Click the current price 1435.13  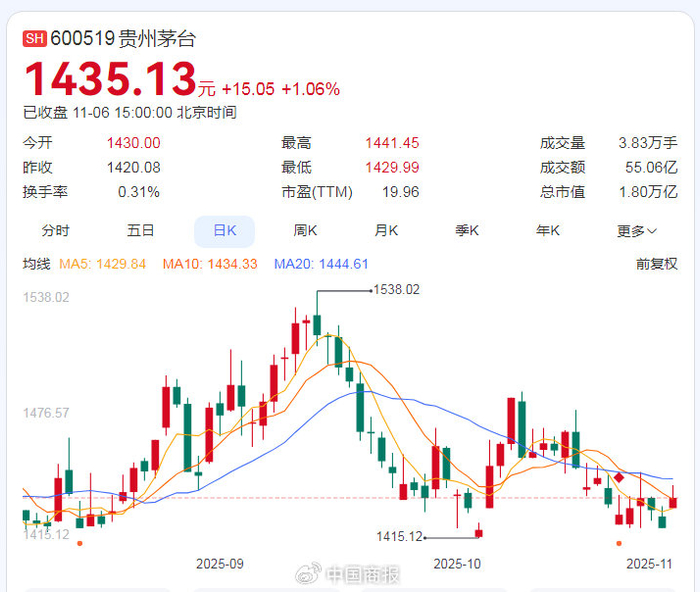(111, 79)
